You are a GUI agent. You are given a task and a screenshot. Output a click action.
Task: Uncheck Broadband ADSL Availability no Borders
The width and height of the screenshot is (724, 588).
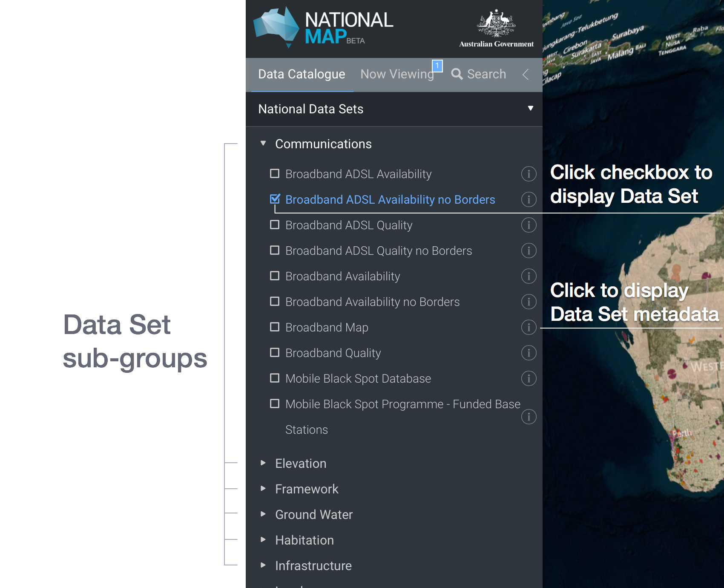[275, 199]
